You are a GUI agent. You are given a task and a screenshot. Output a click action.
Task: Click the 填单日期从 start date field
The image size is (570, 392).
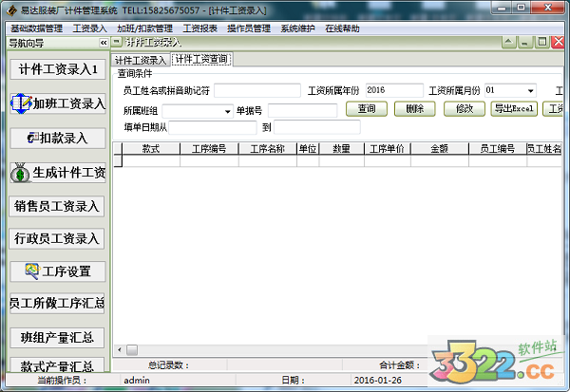click(213, 127)
